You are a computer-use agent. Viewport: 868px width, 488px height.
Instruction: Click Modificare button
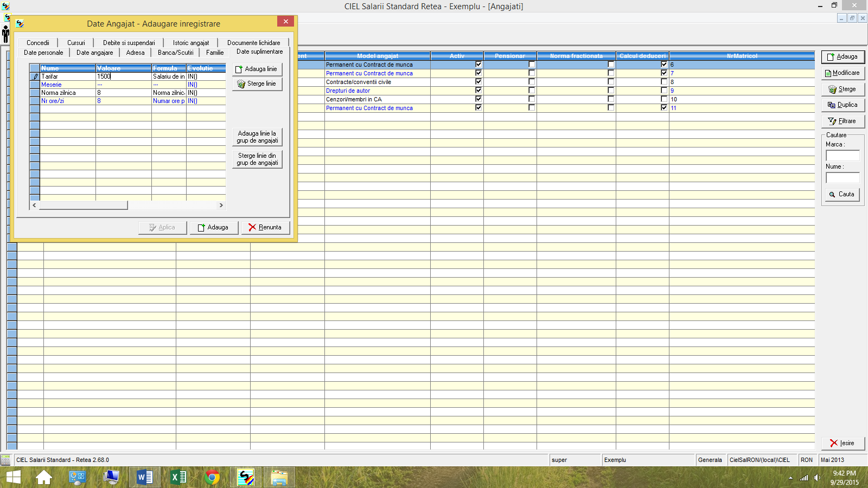pyautogui.click(x=843, y=73)
